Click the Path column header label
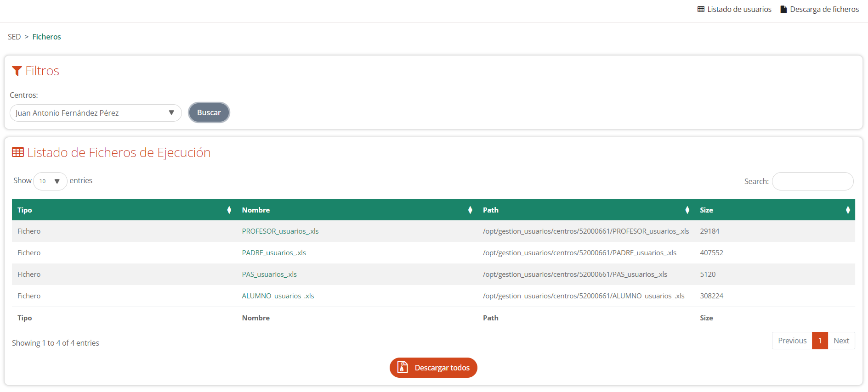Screen dimensions: 868x392 pyautogui.click(x=491, y=210)
